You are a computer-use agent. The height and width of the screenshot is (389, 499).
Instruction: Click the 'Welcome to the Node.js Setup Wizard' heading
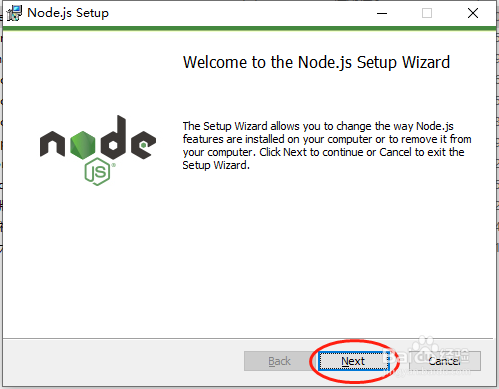(316, 63)
